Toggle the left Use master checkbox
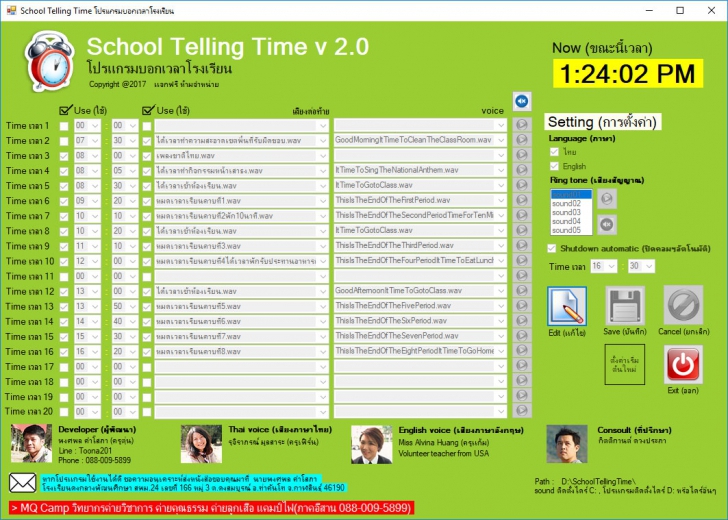 [65, 110]
